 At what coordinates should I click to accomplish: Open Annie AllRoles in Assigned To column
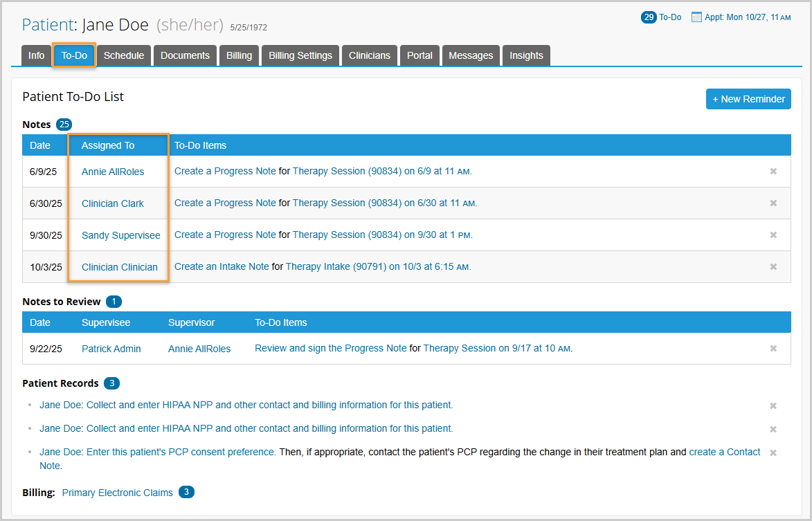(x=113, y=172)
